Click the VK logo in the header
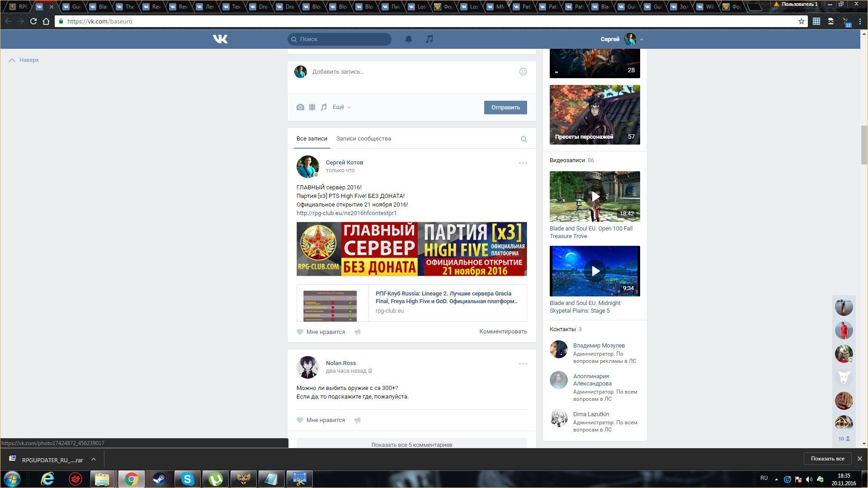 tap(220, 39)
